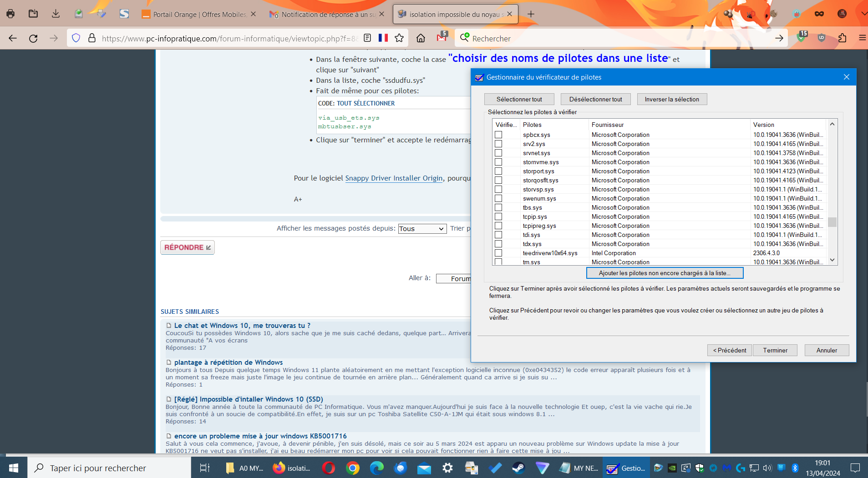Switch to Portail Orange tab
The width and height of the screenshot is (868, 478).
[199, 15]
